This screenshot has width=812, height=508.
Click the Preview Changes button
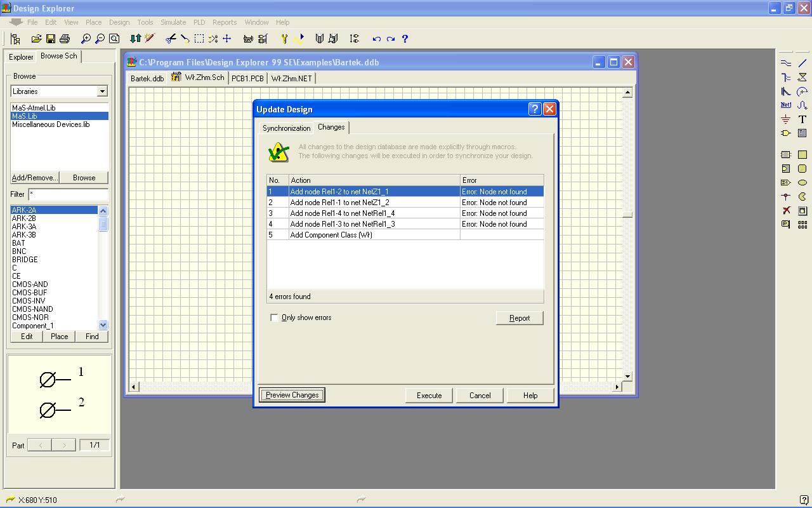[292, 395]
